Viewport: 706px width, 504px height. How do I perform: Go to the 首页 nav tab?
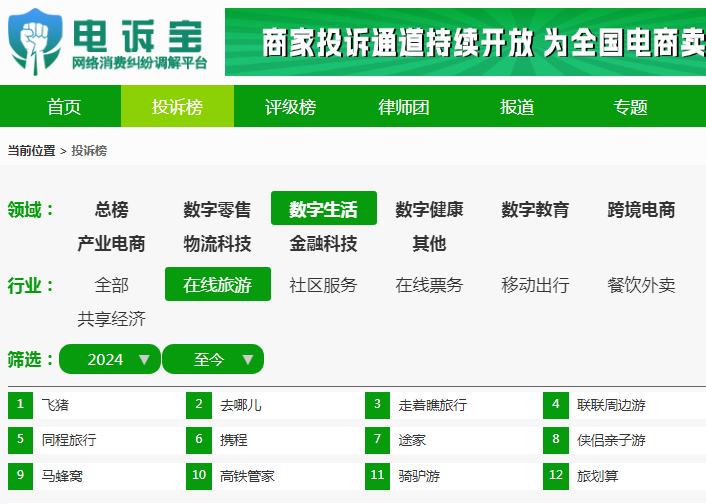coord(64,106)
